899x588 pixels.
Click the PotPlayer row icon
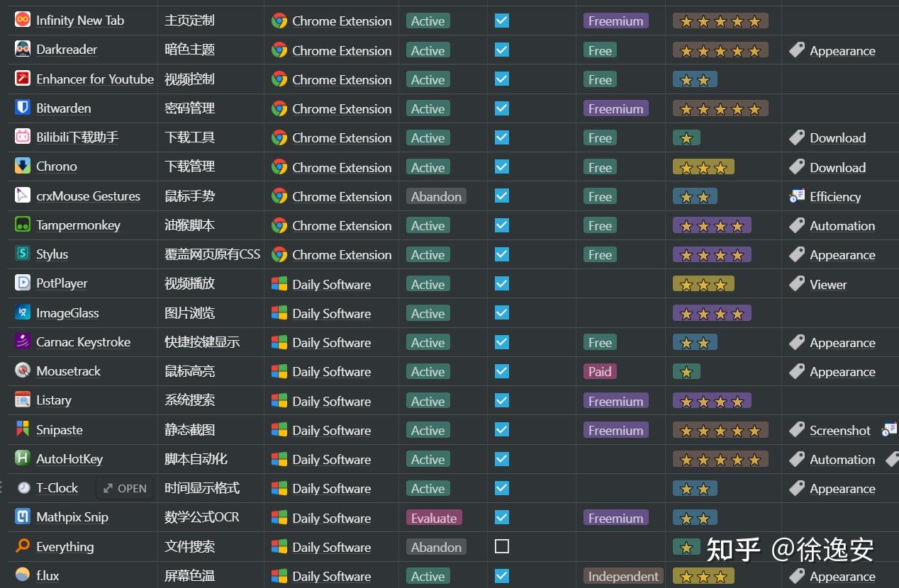pyautogui.click(x=23, y=283)
